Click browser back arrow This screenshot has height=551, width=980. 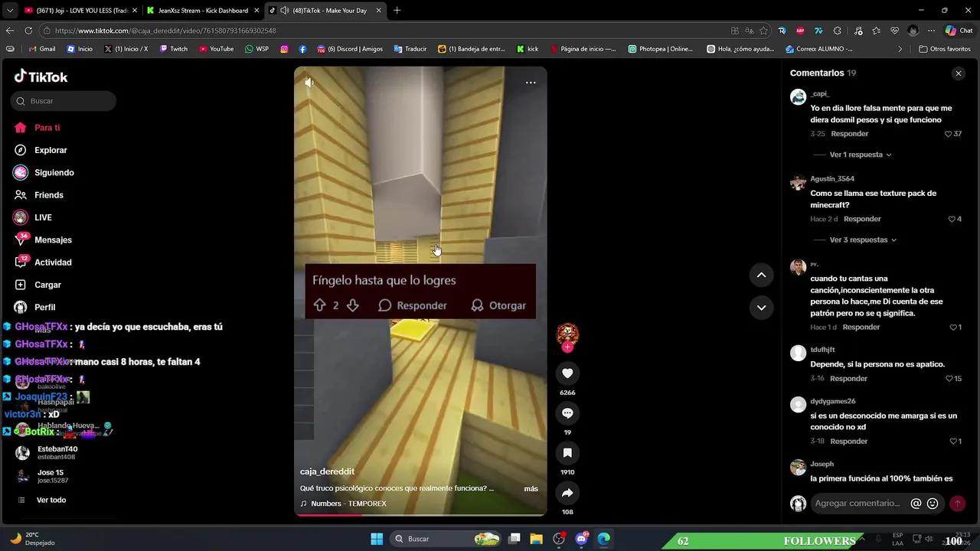click(10, 31)
